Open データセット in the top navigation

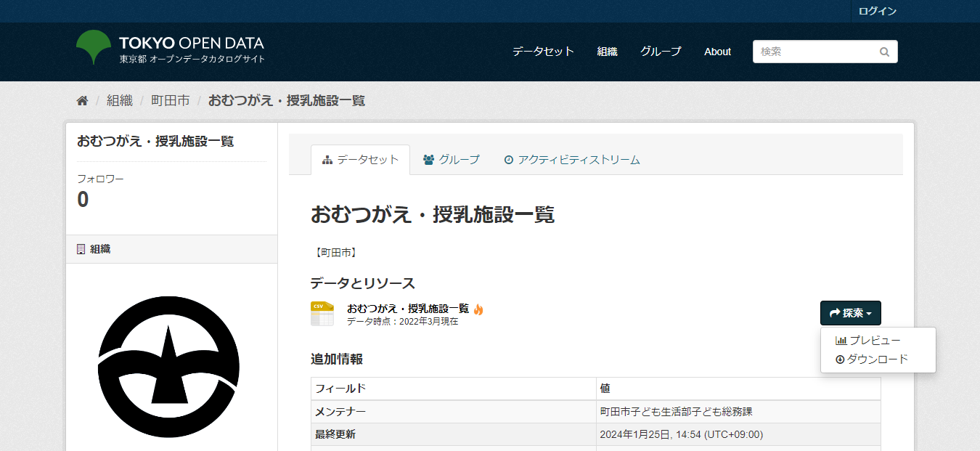543,52
